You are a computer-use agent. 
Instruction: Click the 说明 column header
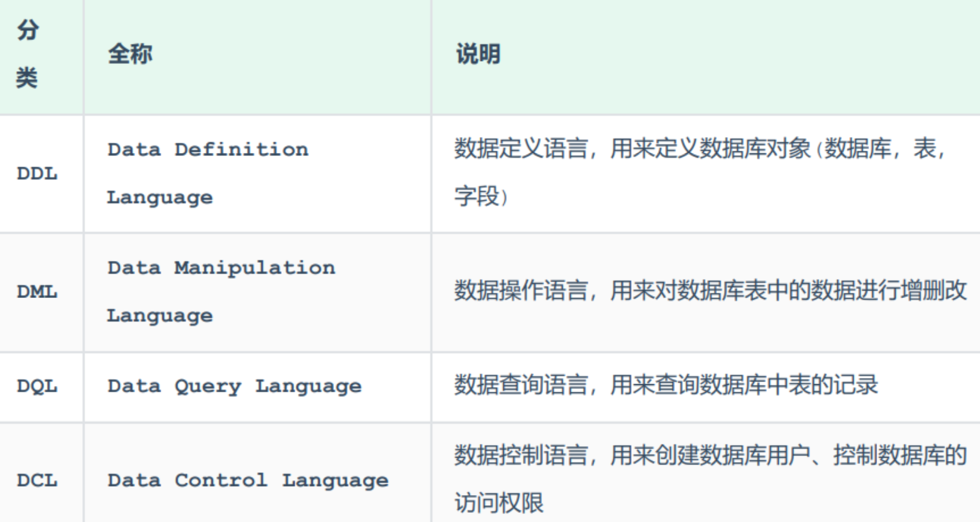(x=478, y=54)
